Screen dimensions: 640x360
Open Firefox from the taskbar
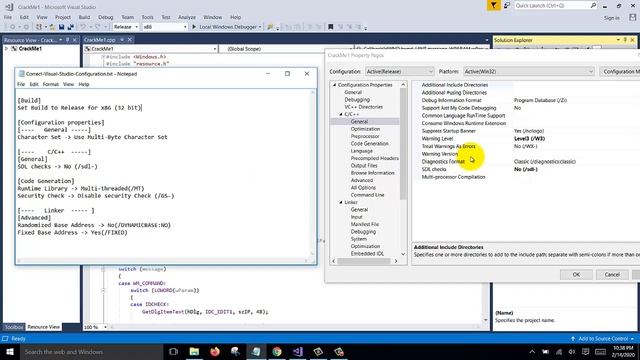pos(215,351)
